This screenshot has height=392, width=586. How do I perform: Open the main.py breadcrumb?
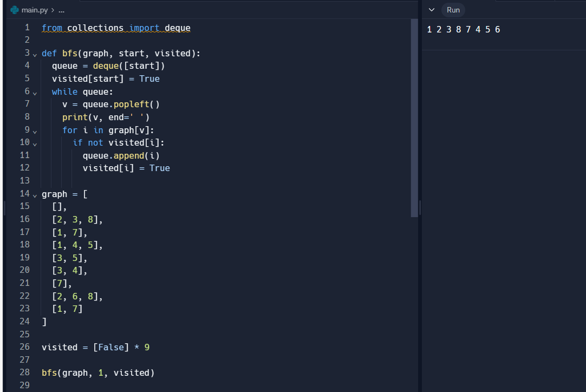34,10
